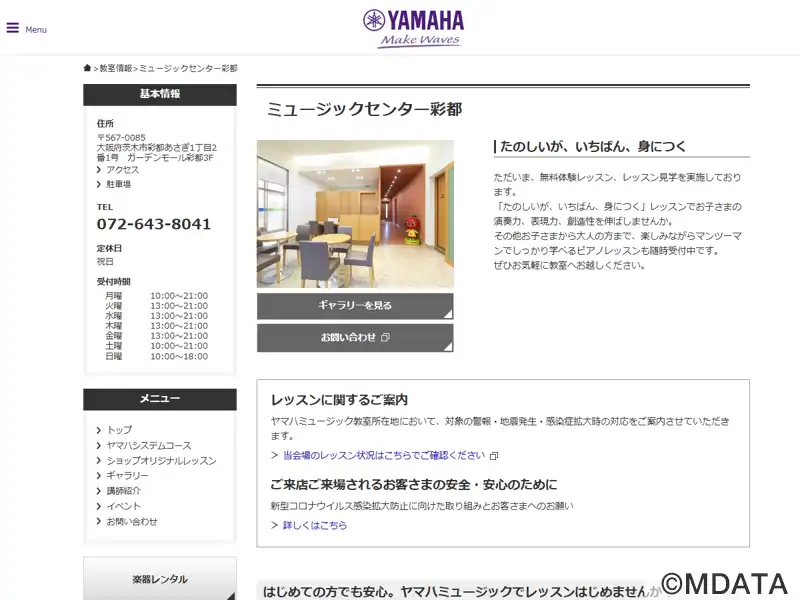Click メニュー sidebar header
Viewport: 800px width, 600px height.
point(160,399)
